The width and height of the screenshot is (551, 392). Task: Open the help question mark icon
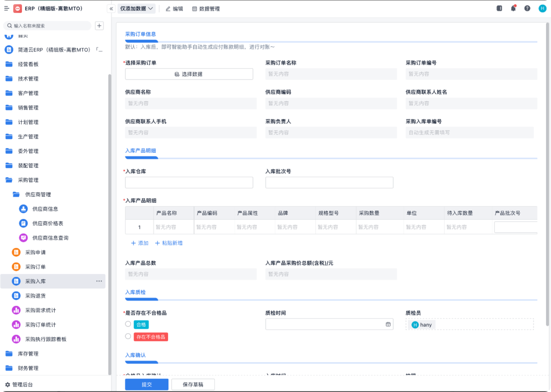(527, 8)
